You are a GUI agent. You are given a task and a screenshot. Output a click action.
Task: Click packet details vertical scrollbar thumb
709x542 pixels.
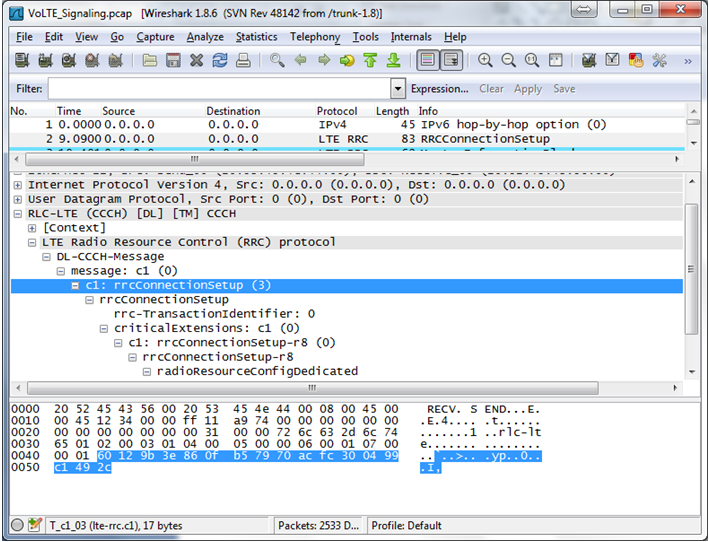691,269
